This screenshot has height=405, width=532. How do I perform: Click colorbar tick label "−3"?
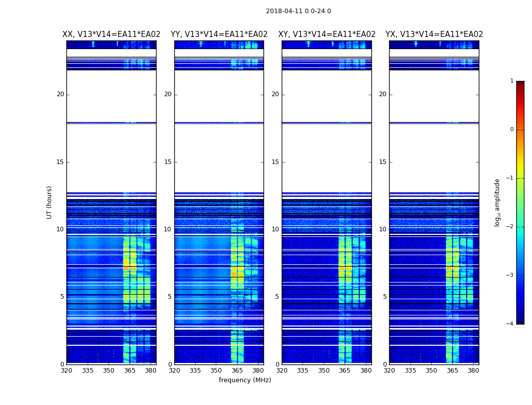[x=510, y=275]
